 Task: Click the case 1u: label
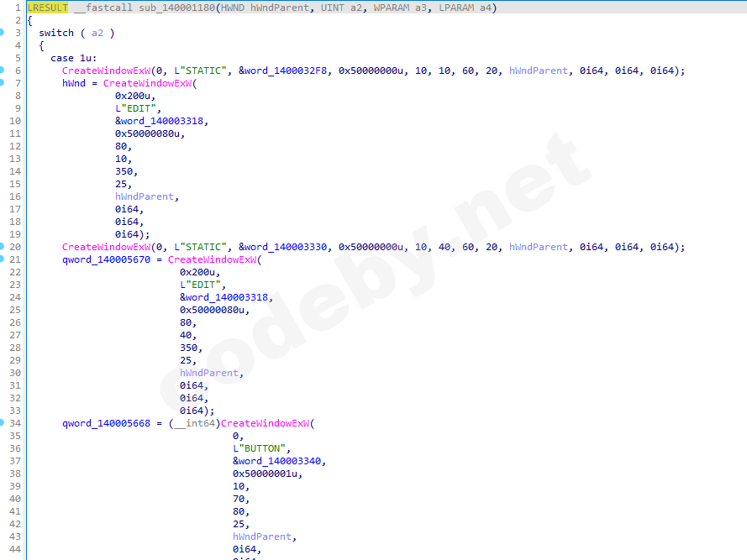[x=73, y=58]
